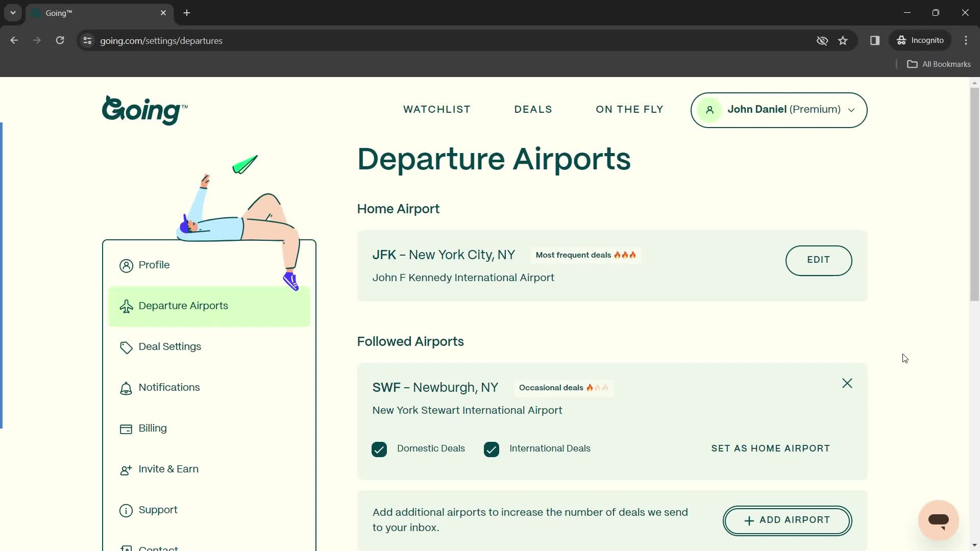Open the Billing section
The height and width of the screenshot is (551, 980).
[209, 429]
